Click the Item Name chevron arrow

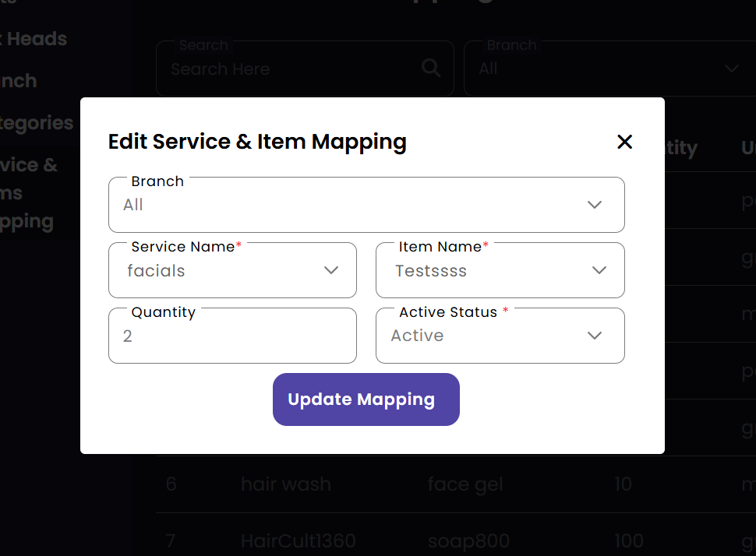[x=599, y=270]
